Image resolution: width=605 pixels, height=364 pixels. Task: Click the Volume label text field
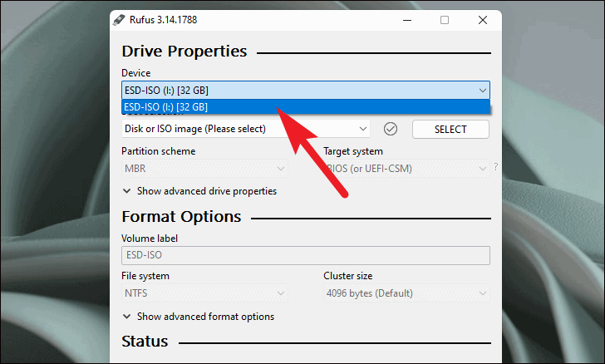306,255
